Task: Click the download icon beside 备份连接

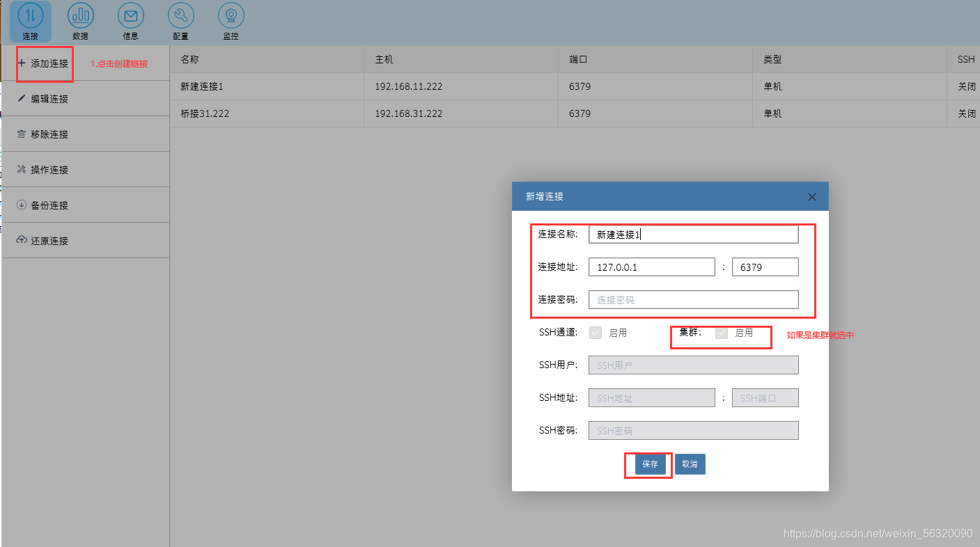Action: coord(22,205)
